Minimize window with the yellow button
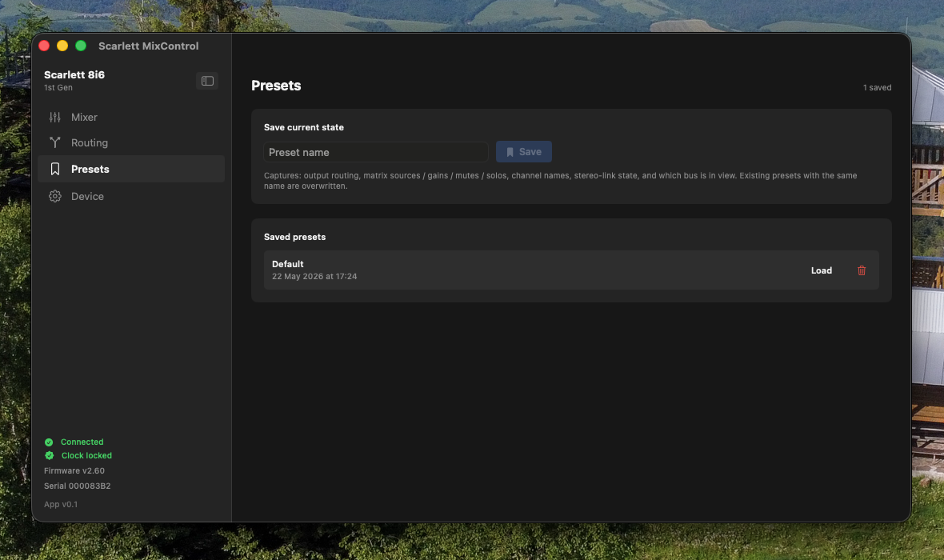The width and height of the screenshot is (944, 560). [x=62, y=46]
